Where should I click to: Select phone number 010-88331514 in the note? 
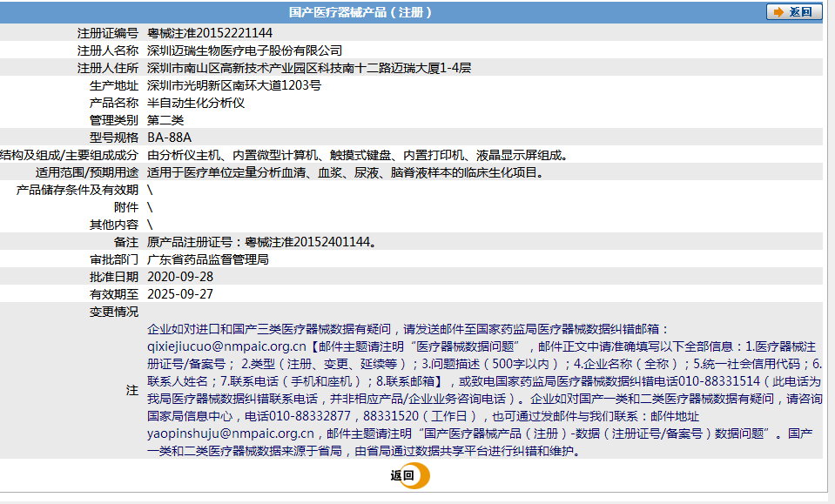[x=719, y=381]
